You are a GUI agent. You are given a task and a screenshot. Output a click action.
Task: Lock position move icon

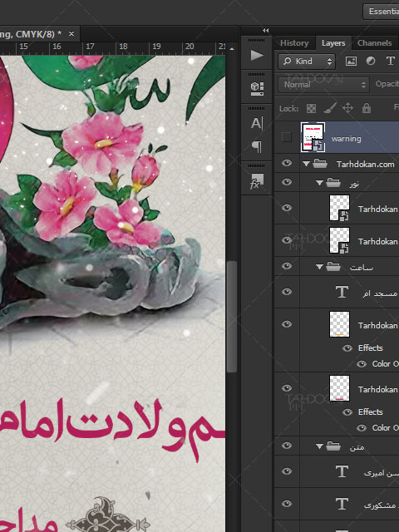[347, 108]
